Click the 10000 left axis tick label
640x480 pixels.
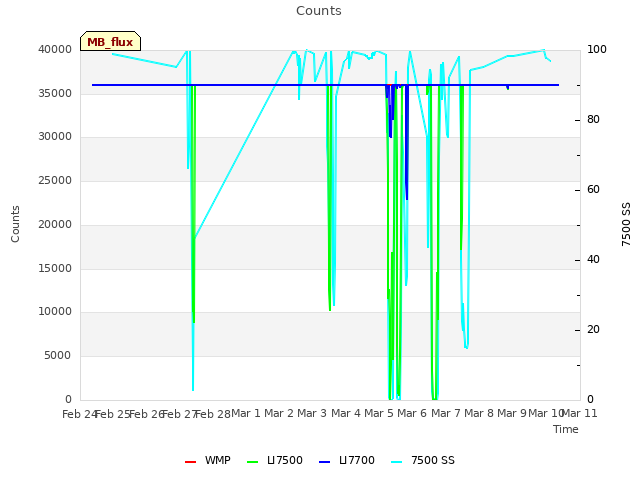pos(55,312)
